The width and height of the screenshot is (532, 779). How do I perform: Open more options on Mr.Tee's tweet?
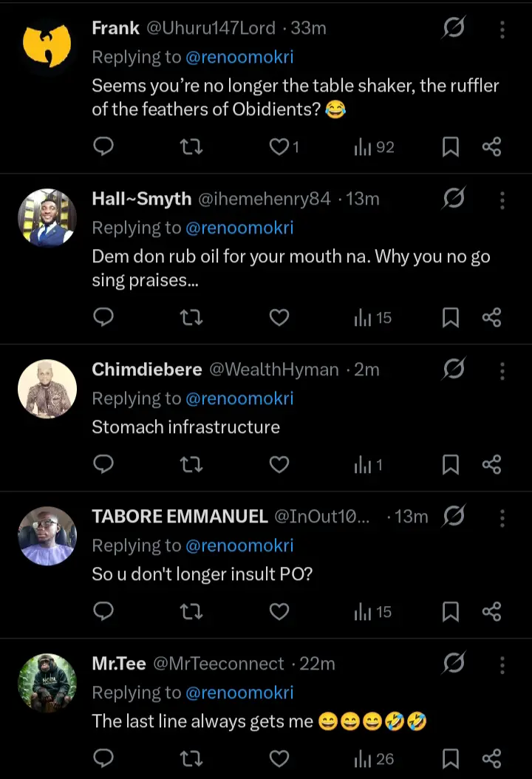click(x=502, y=665)
